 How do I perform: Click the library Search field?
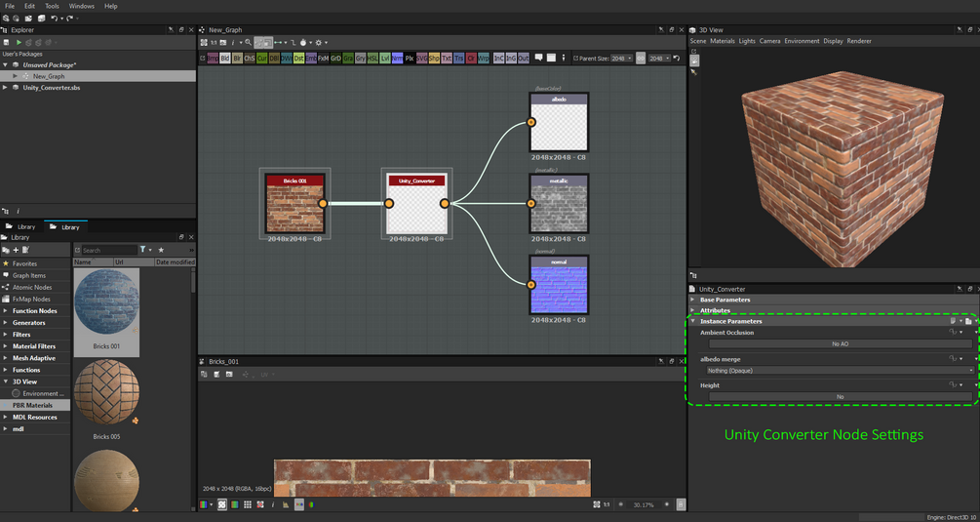click(x=107, y=251)
